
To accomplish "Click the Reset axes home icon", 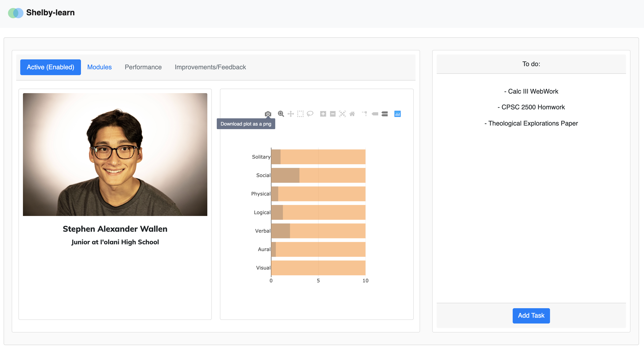I will (x=352, y=114).
